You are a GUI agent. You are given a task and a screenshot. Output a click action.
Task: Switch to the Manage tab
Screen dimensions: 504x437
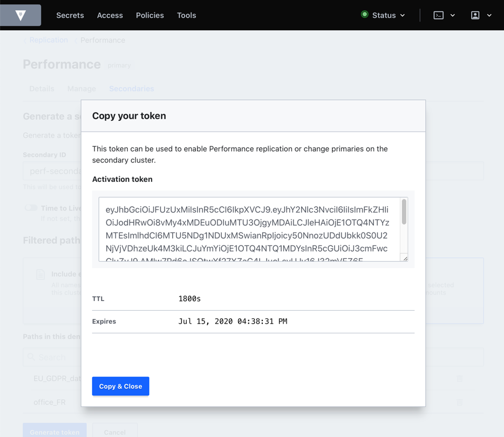(81, 88)
